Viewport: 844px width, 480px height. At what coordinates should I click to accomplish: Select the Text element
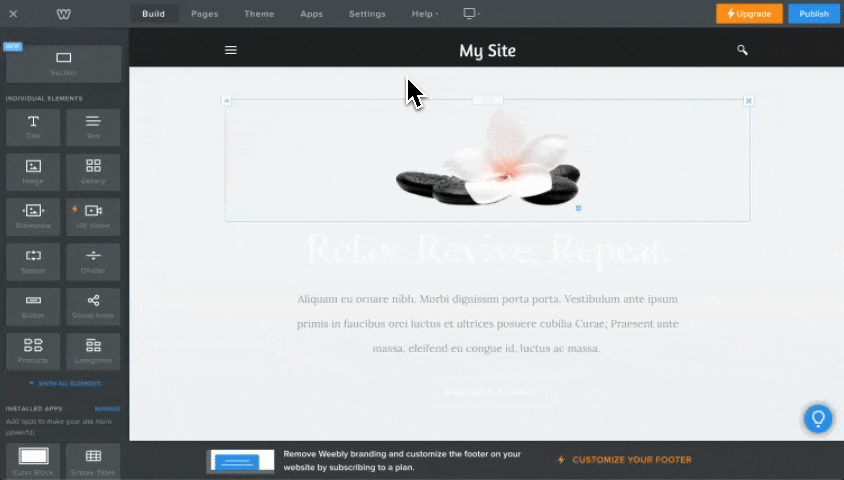(93, 127)
